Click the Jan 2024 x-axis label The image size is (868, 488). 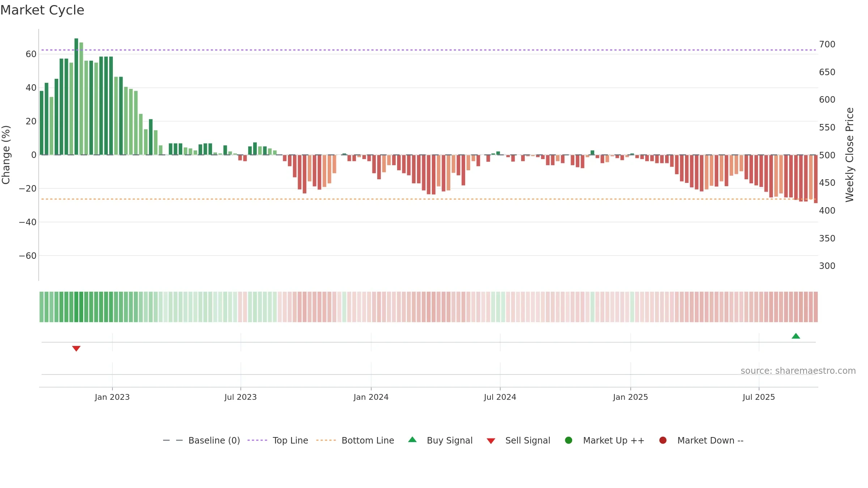point(371,397)
